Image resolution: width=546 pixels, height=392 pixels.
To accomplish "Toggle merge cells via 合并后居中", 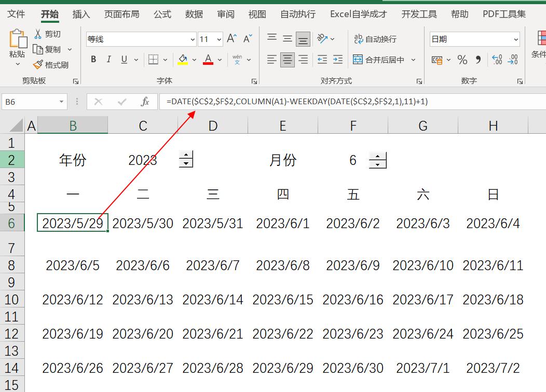I will 380,60.
